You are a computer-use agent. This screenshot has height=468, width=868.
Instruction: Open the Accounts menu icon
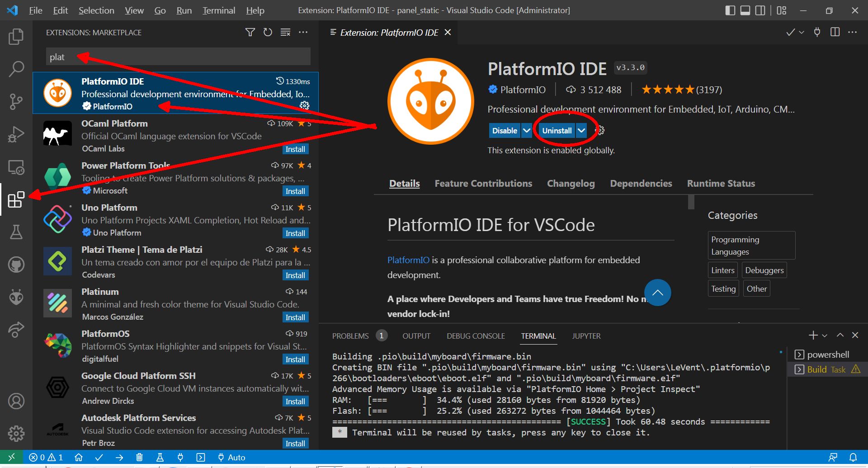[16, 401]
